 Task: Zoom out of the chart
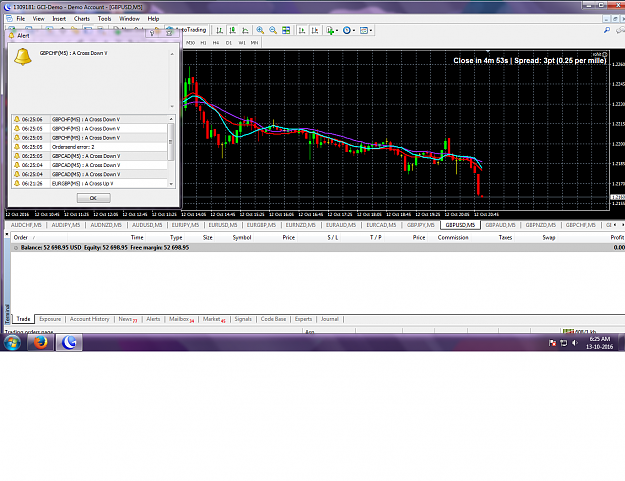click(273, 30)
